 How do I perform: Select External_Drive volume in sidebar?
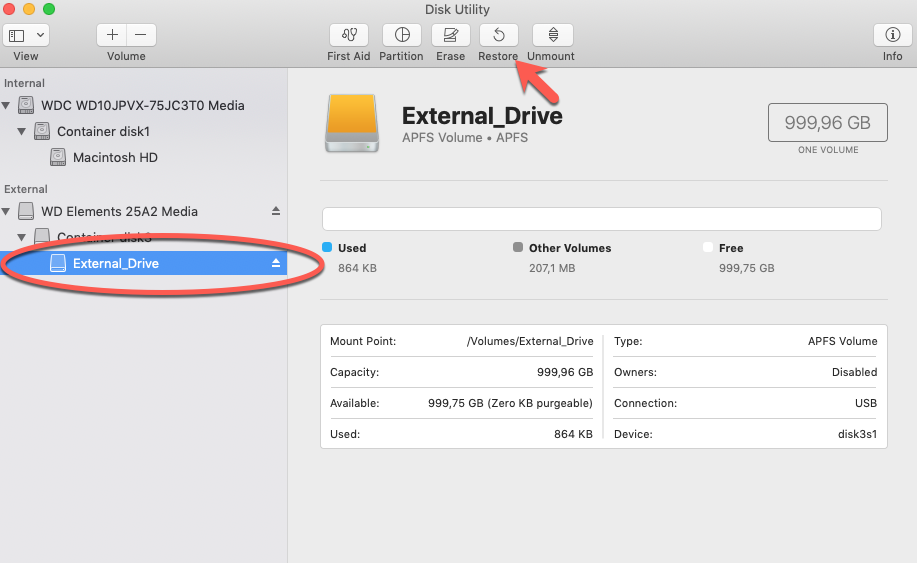(x=143, y=264)
